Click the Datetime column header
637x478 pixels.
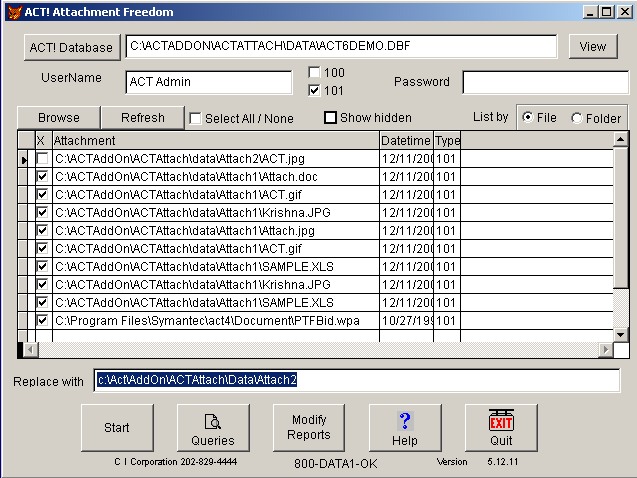(406, 141)
